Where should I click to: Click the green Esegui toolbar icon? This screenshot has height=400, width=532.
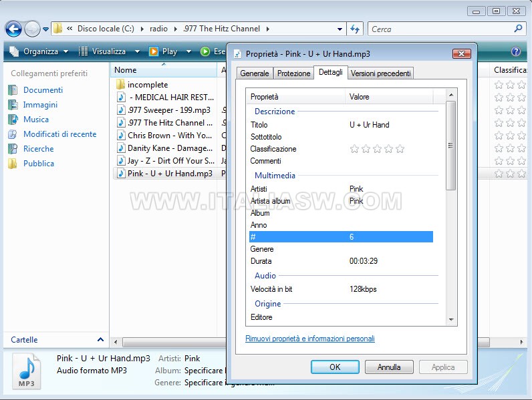coord(205,51)
